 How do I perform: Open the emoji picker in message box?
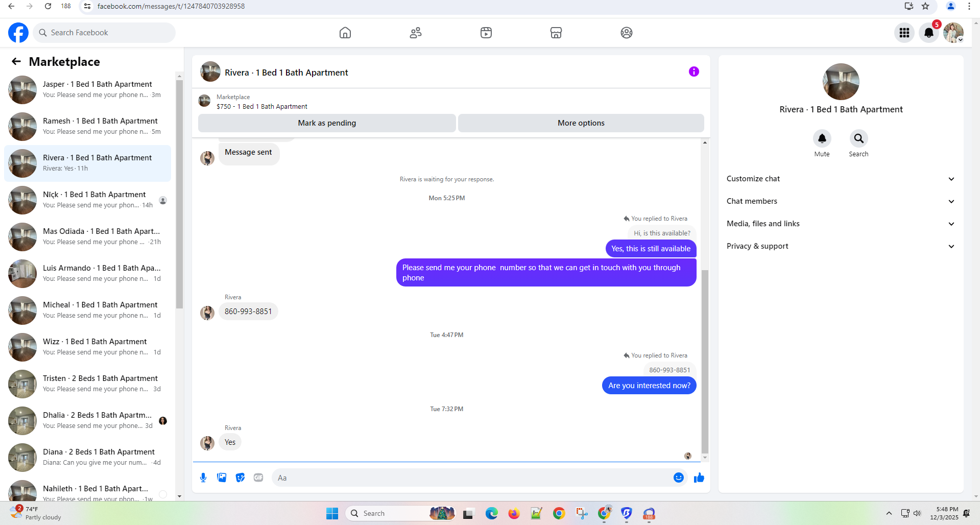(679, 478)
